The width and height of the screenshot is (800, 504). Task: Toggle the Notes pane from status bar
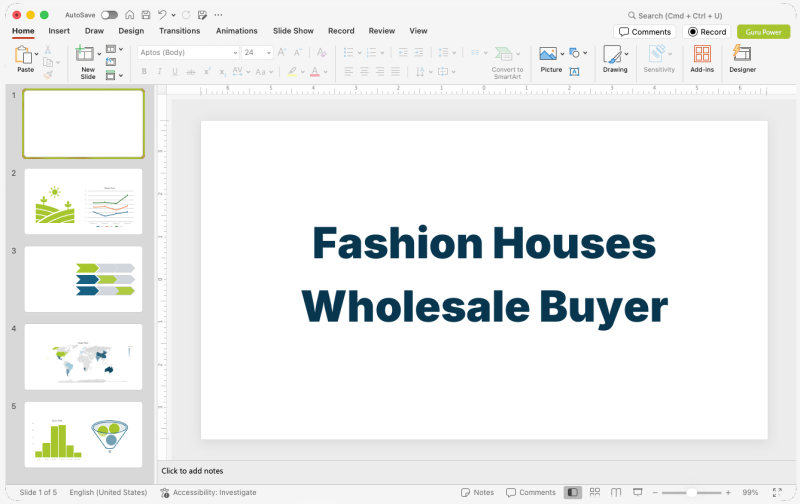click(477, 492)
